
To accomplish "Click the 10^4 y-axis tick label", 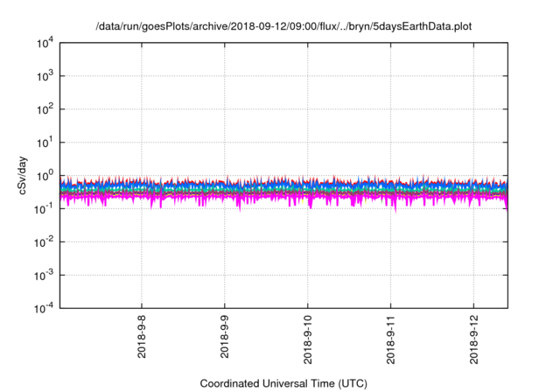I will pos(45,44).
